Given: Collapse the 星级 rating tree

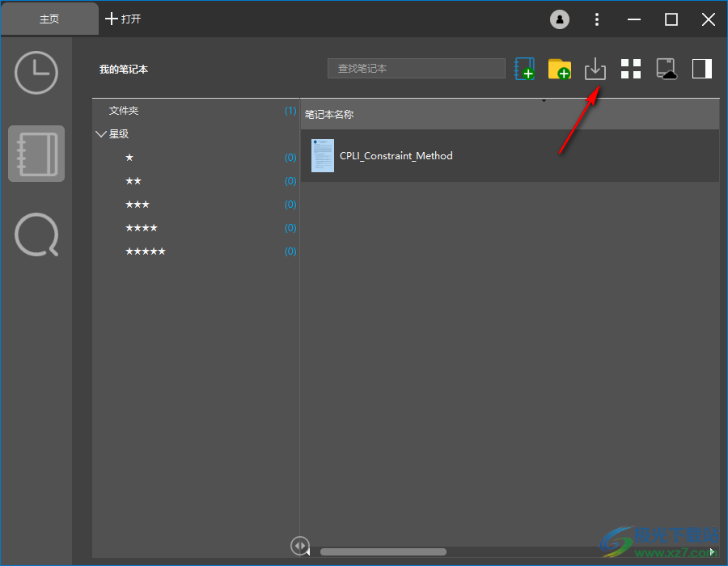Looking at the screenshot, I should pos(101,134).
